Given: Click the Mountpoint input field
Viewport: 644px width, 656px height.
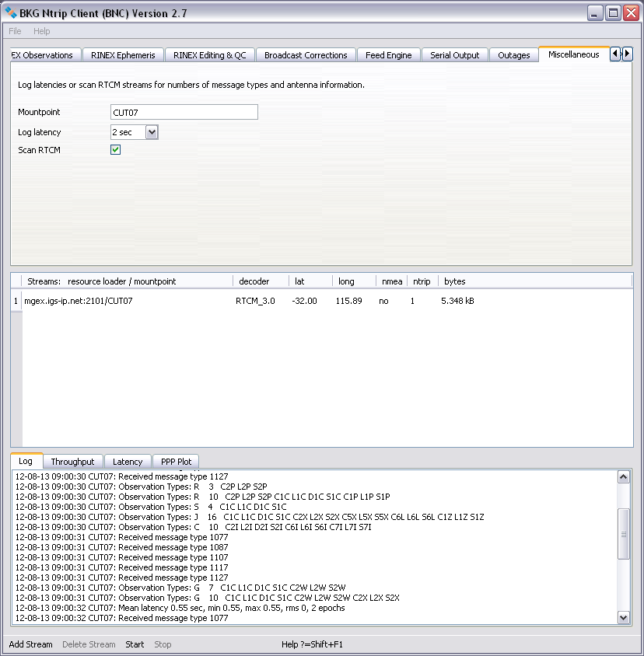Looking at the screenshot, I should click(184, 113).
